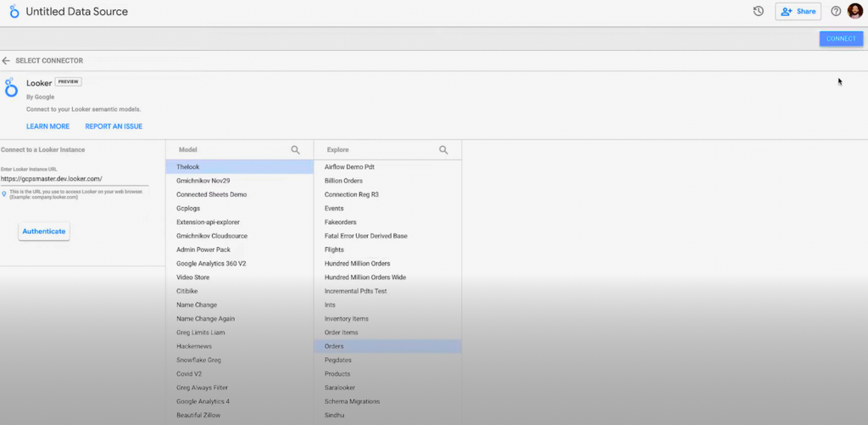Image resolution: width=868 pixels, height=425 pixels.
Task: Select the Connected Sheets Demo model
Action: click(239, 194)
